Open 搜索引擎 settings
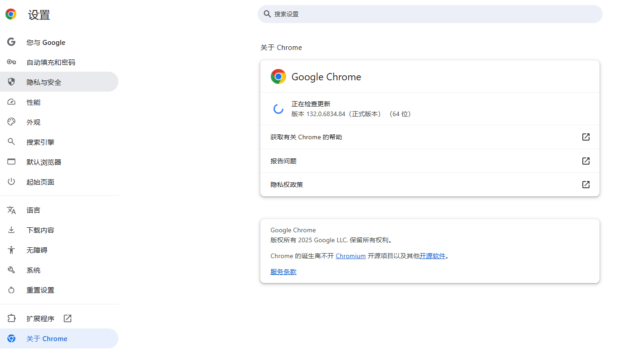 pos(59,142)
